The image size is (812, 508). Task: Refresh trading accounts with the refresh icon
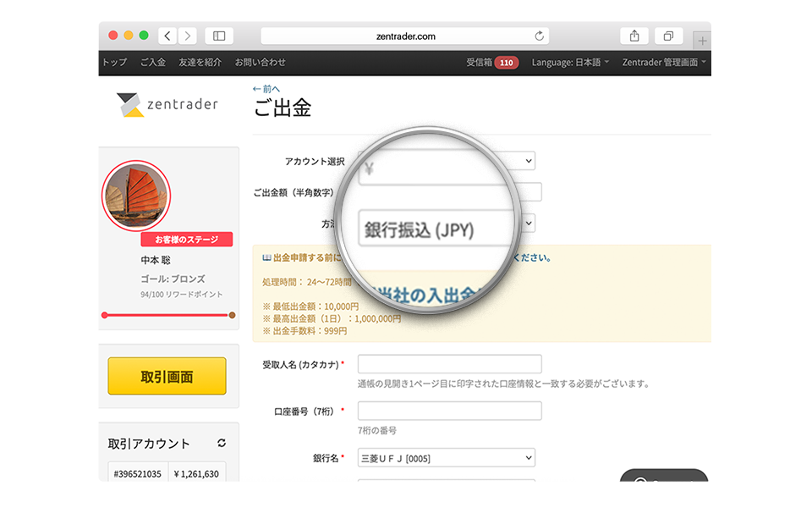pos(222,443)
